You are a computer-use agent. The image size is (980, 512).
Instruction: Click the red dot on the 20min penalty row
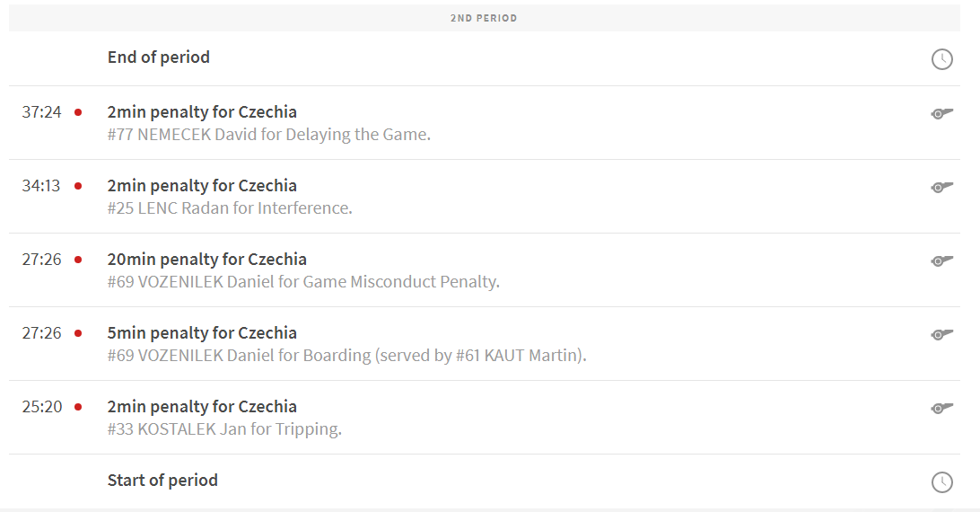(x=78, y=260)
